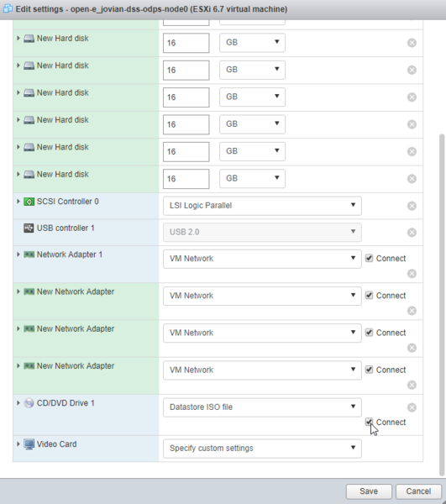Expand the SCSI Controller 0 row
Image resolution: width=446 pixels, height=504 pixels.
coord(18,202)
